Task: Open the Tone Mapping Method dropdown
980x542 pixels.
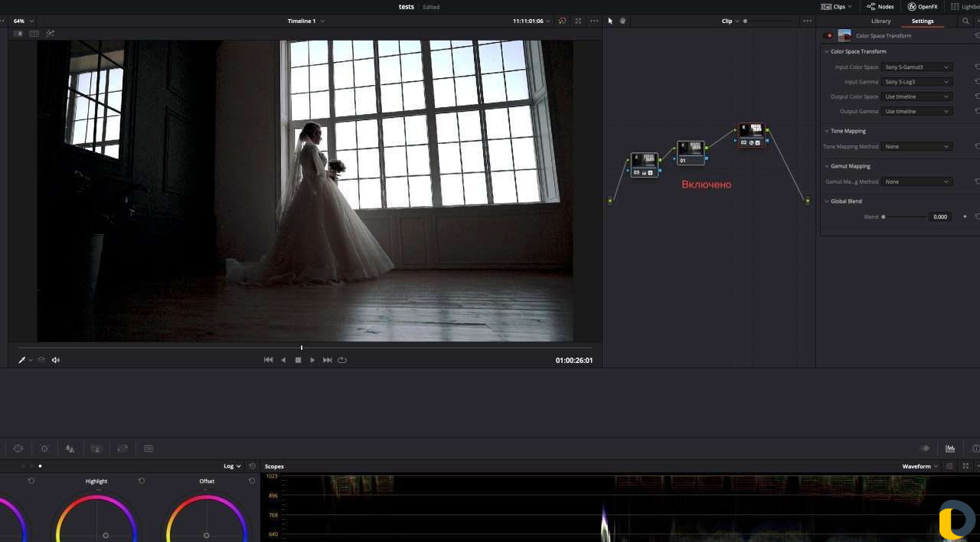Action: point(916,146)
